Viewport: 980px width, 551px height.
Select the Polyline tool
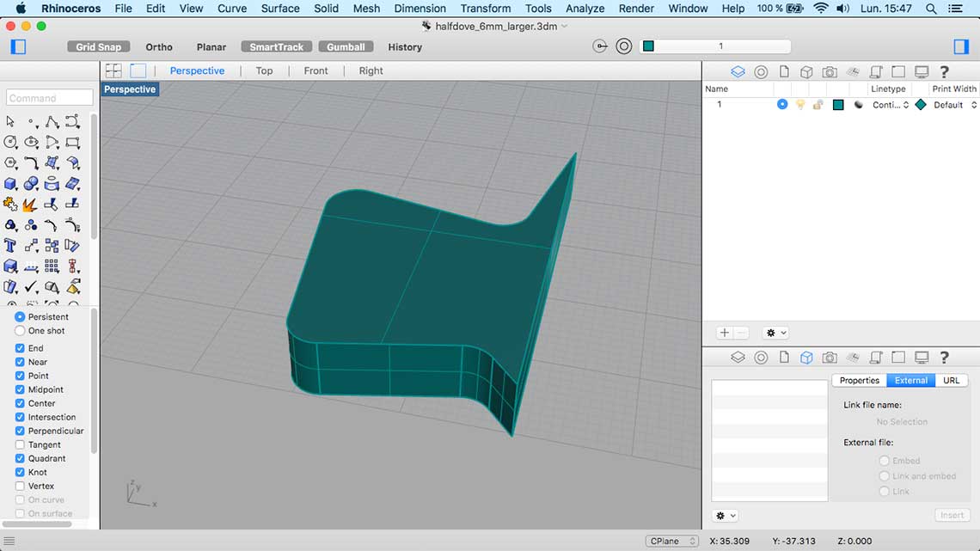click(52, 121)
